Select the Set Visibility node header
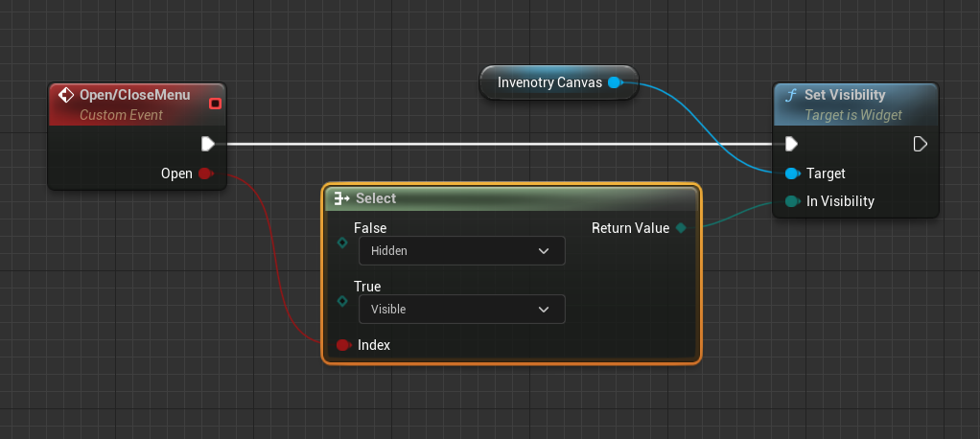The image size is (980, 439). click(855, 104)
